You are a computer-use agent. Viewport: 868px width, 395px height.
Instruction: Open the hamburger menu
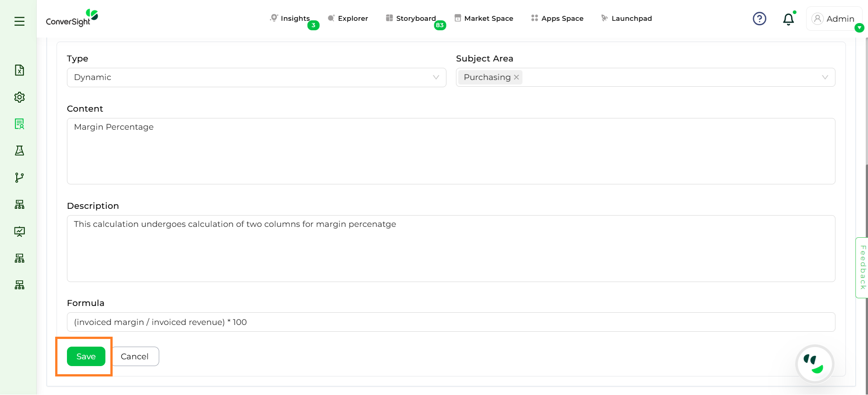click(19, 21)
